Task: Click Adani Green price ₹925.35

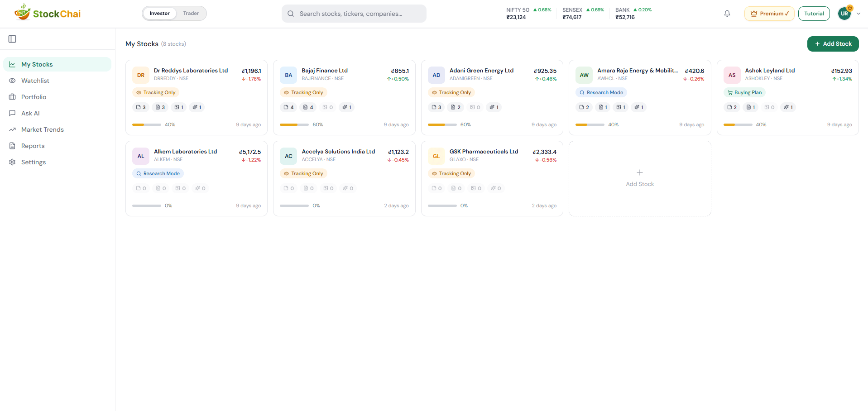Action: pyautogui.click(x=545, y=71)
